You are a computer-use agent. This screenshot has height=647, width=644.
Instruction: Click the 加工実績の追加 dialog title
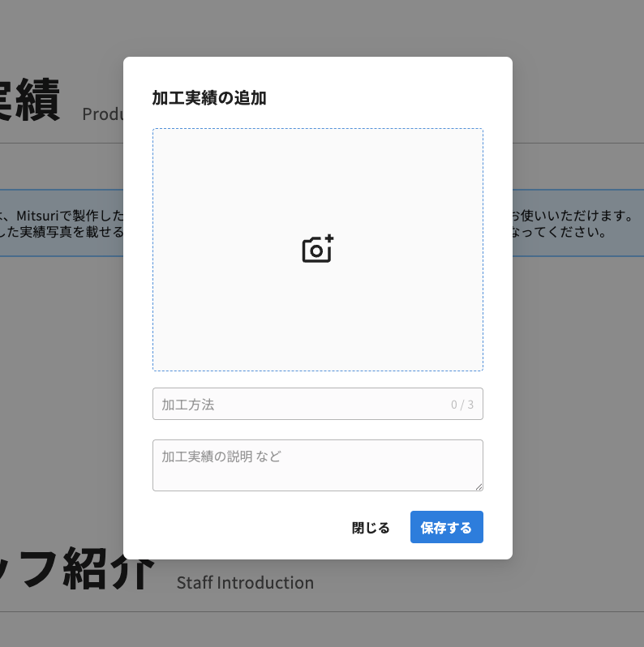tap(209, 98)
